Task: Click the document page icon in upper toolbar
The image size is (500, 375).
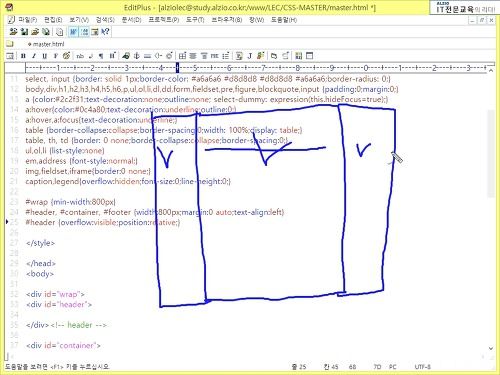Action: point(60,32)
